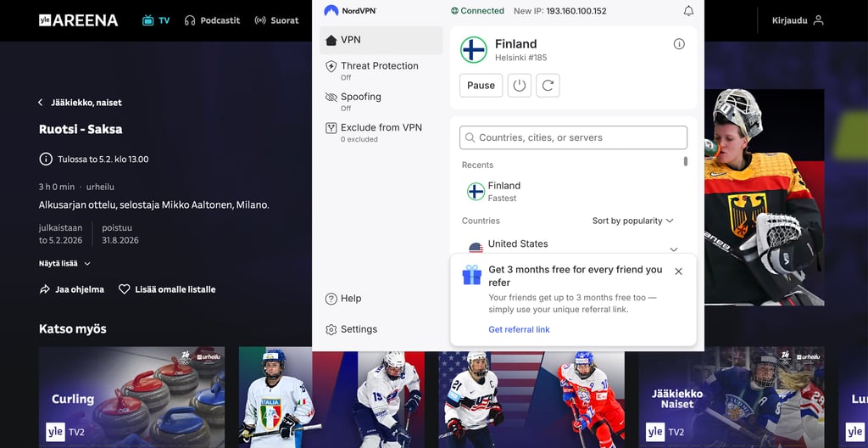The width and height of the screenshot is (868, 448).
Task: Click the back chevron before Jääkiekko, naiset
Action: pos(41,103)
